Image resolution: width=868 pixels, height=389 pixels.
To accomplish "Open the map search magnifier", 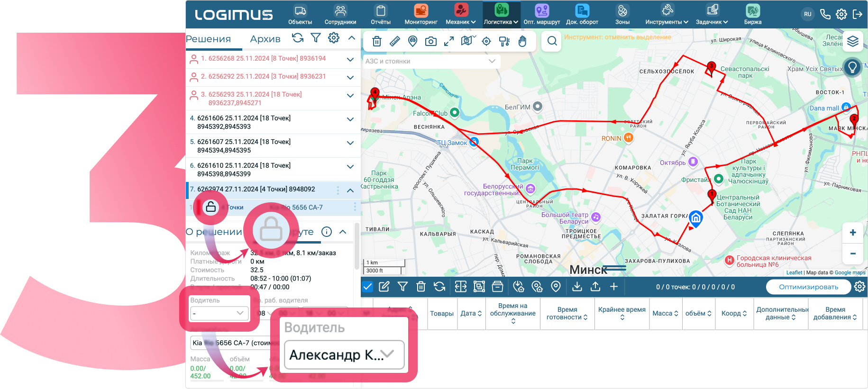I will pos(552,41).
